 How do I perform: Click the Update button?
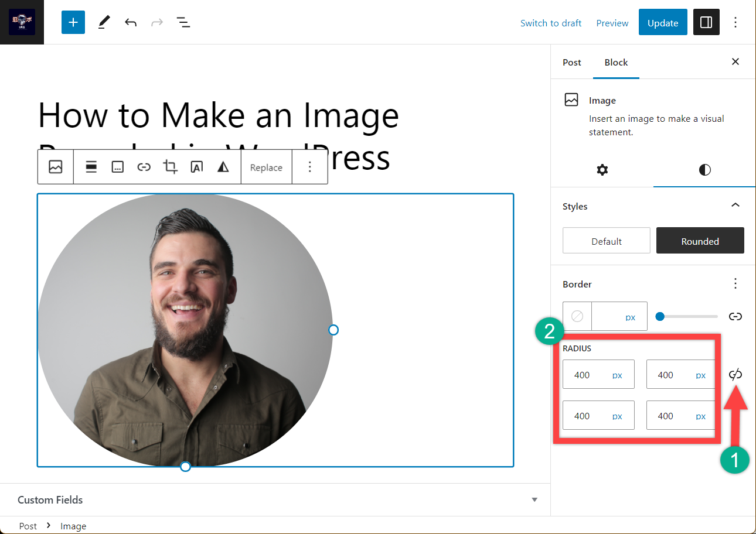pos(663,23)
